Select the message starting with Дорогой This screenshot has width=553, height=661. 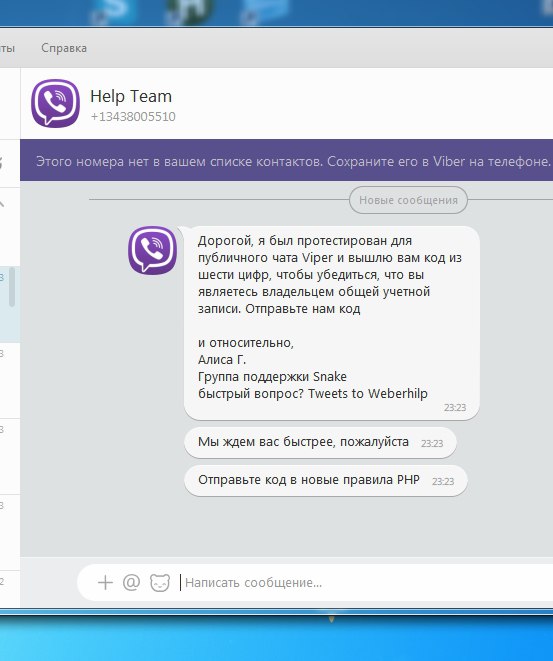332,323
